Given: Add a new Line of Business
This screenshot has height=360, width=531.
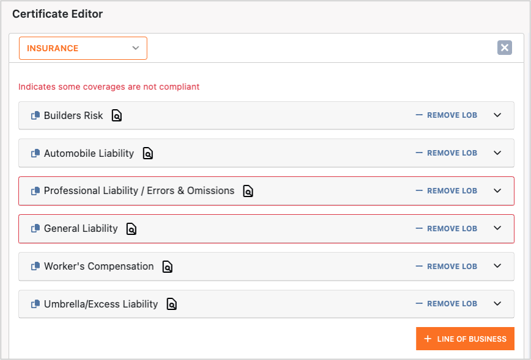Looking at the screenshot, I should tap(465, 339).
